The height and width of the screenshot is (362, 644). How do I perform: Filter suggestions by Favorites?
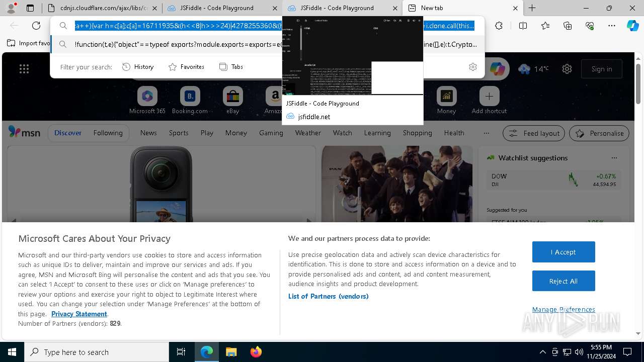pos(186,67)
